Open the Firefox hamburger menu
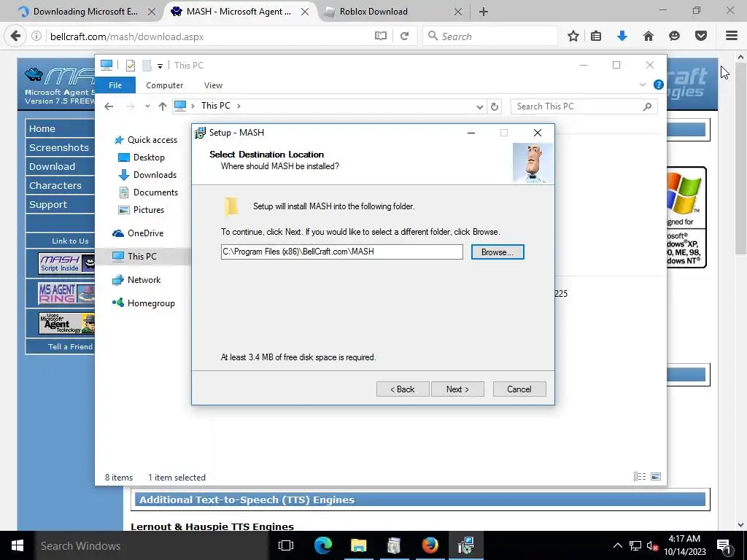The height and width of the screenshot is (560, 747). pyautogui.click(x=732, y=36)
